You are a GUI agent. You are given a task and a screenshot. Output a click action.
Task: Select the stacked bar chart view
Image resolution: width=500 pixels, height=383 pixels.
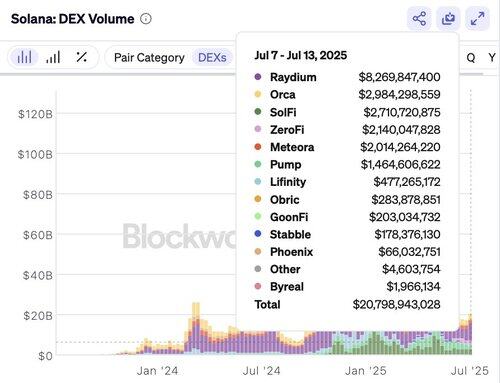(24, 57)
